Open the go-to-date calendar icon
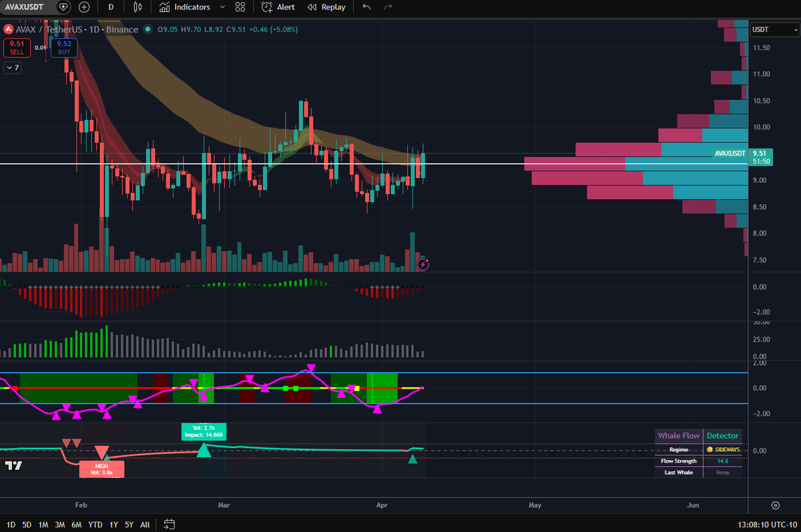 [x=169, y=525]
